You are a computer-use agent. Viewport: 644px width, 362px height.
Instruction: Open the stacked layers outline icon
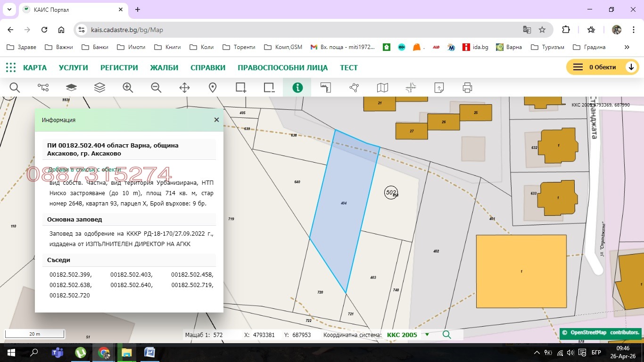point(99,88)
